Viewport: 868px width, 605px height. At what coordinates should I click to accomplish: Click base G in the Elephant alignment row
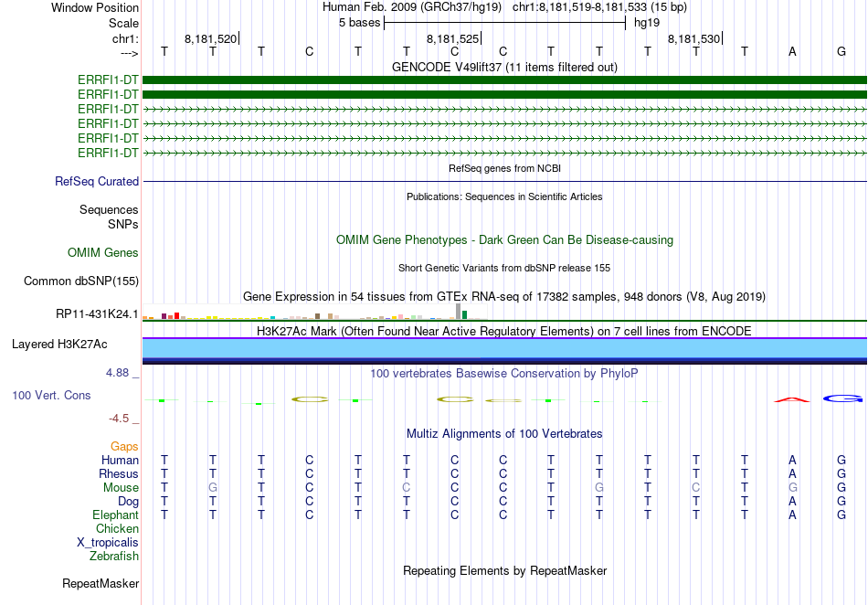[x=842, y=515]
